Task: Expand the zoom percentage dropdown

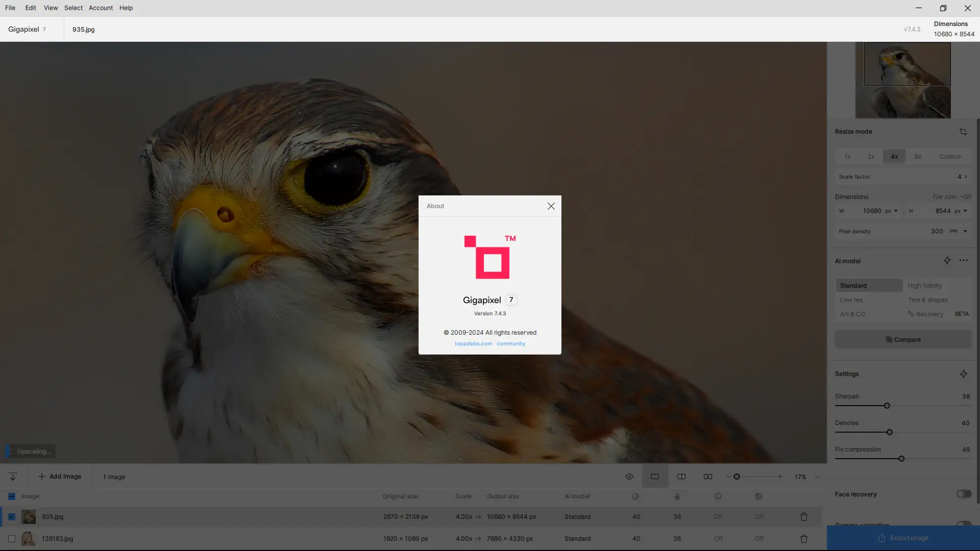Action: point(817,477)
